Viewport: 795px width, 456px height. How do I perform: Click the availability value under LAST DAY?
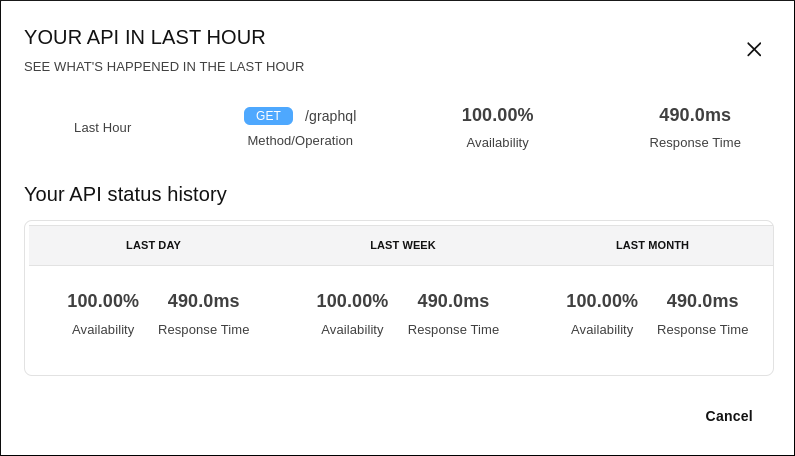103,301
